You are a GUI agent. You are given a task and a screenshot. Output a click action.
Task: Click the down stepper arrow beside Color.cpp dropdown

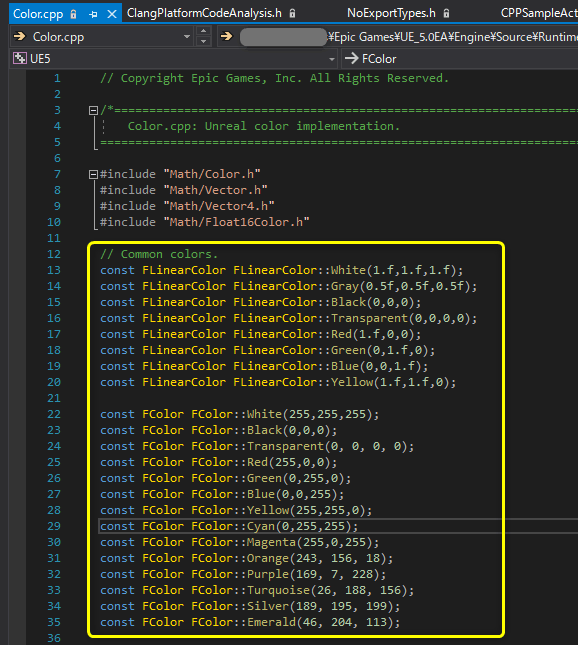click(x=203, y=42)
